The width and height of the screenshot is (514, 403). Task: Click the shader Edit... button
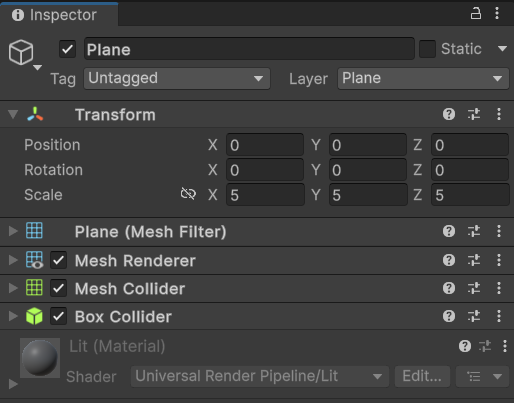[x=422, y=376]
